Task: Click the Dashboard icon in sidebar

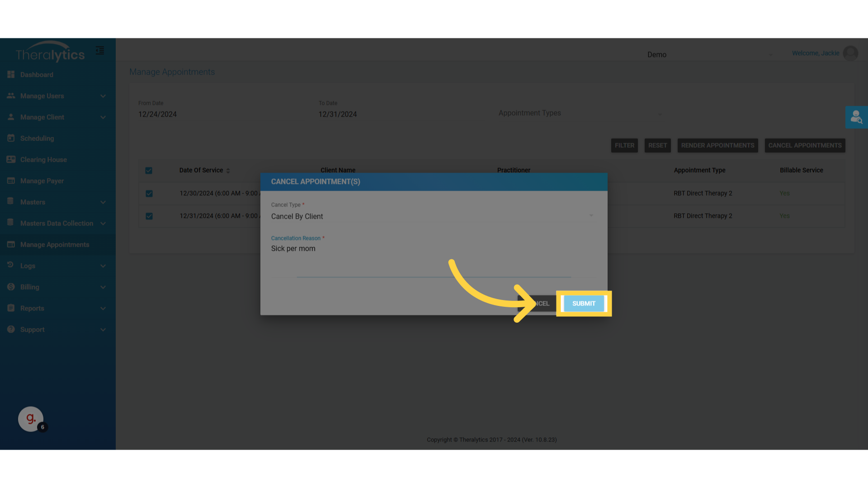Action: [x=11, y=75]
